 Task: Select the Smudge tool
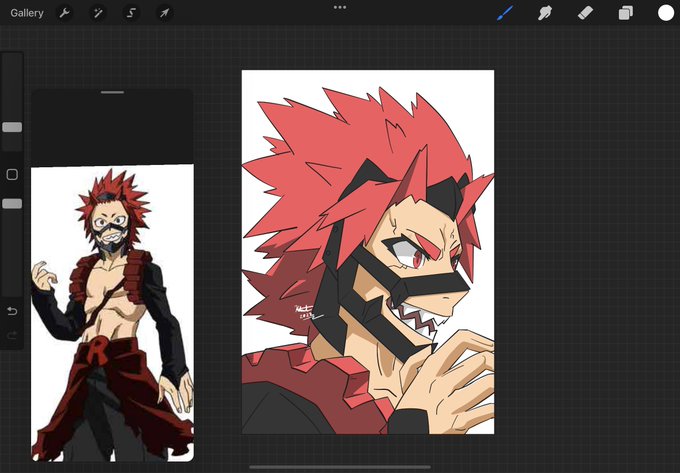coord(545,13)
